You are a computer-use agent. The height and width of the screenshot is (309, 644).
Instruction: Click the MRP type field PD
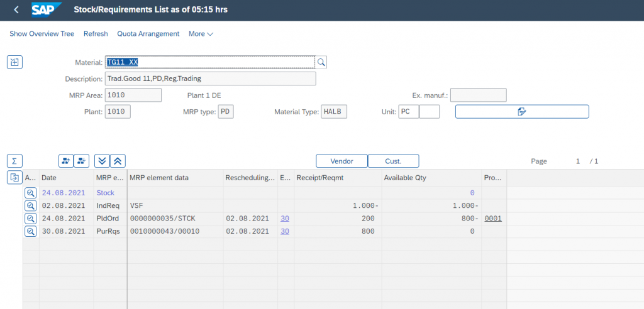pyautogui.click(x=226, y=111)
